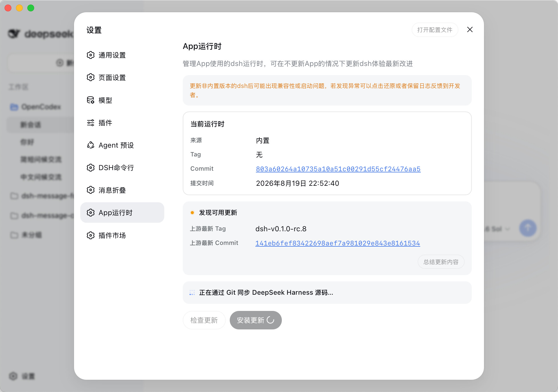The width and height of the screenshot is (558, 392).
Task: Click the 管理App使用的dsh运行时 description line
Action: [x=298, y=63]
